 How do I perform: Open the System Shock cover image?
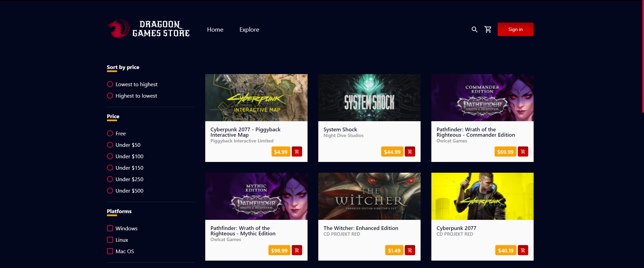coord(369,98)
